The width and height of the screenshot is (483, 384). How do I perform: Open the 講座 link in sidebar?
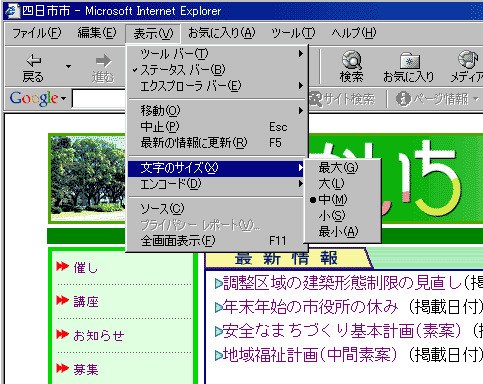click(x=86, y=301)
